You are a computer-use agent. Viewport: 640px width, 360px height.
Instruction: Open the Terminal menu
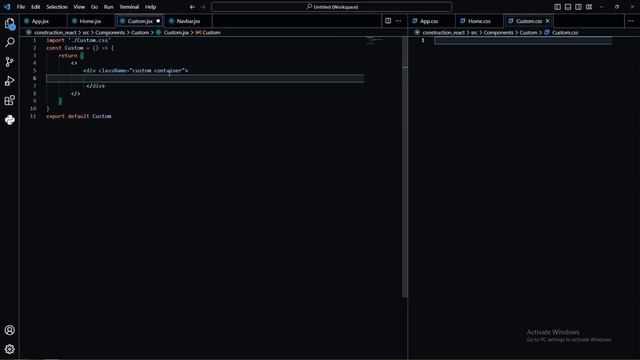click(129, 7)
